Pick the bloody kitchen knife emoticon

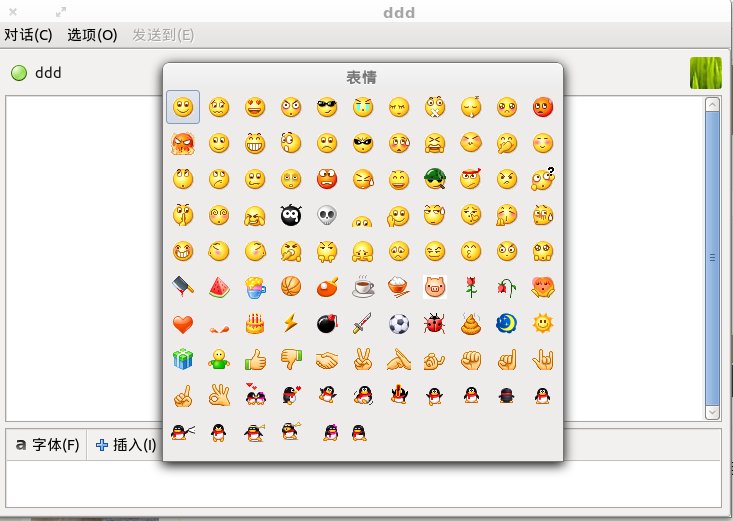(183, 287)
